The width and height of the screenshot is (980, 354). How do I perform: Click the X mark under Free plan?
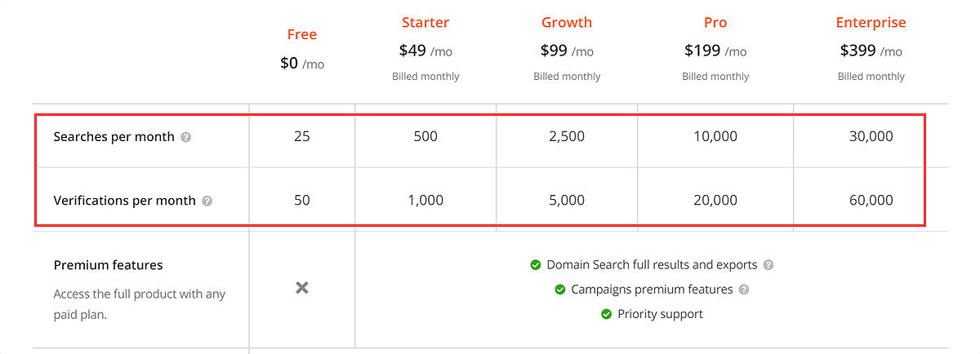click(x=302, y=288)
